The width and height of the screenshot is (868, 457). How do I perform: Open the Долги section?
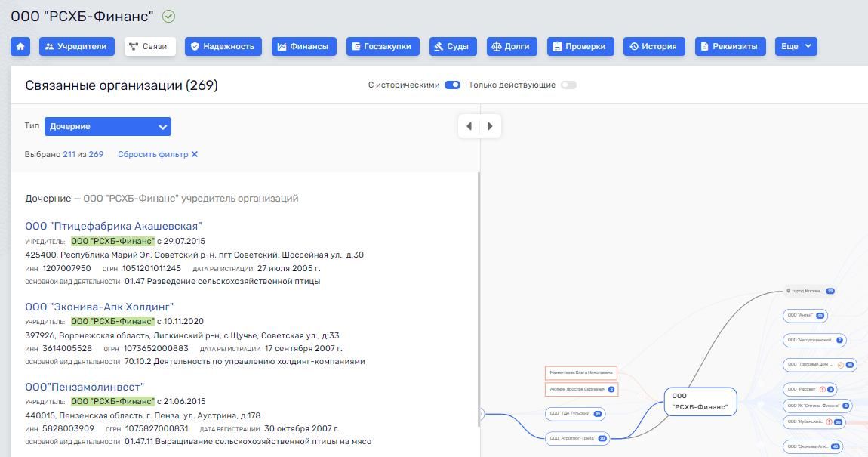[512, 47]
